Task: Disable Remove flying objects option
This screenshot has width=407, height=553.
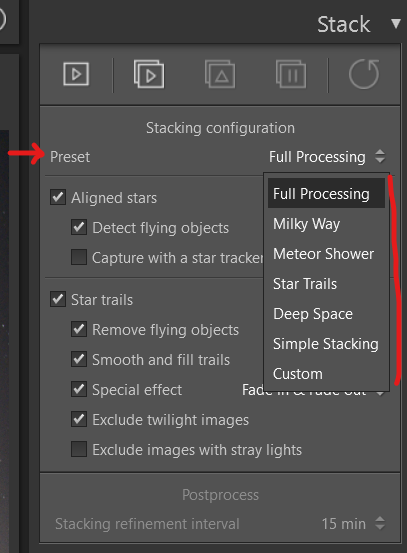Action: pyautogui.click(x=79, y=329)
